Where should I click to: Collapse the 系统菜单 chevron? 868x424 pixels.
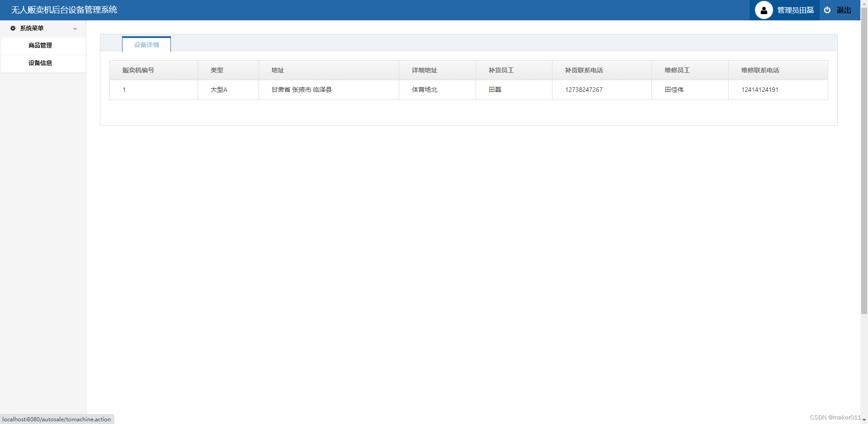coord(75,29)
